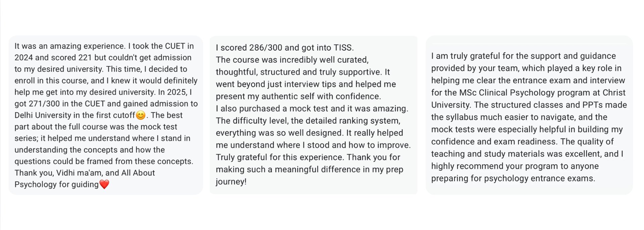Click the word "journey!" ending the second review
The image size is (644, 230).
231,182
